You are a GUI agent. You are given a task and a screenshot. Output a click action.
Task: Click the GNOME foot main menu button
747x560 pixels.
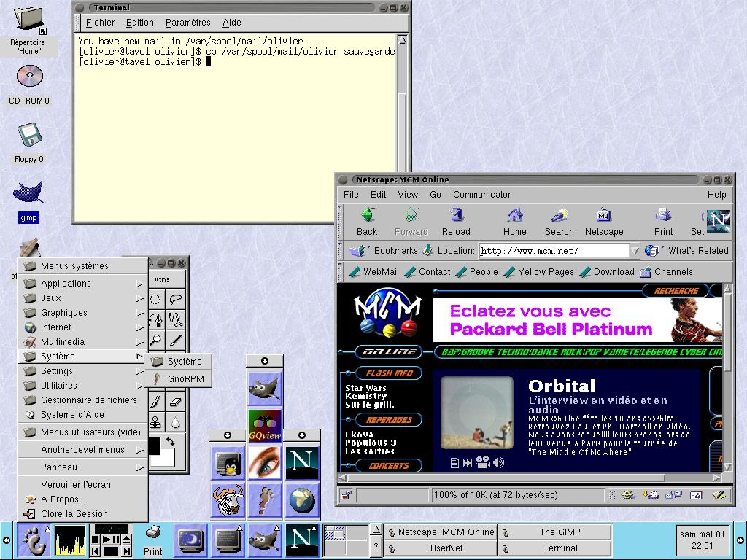click(34, 540)
